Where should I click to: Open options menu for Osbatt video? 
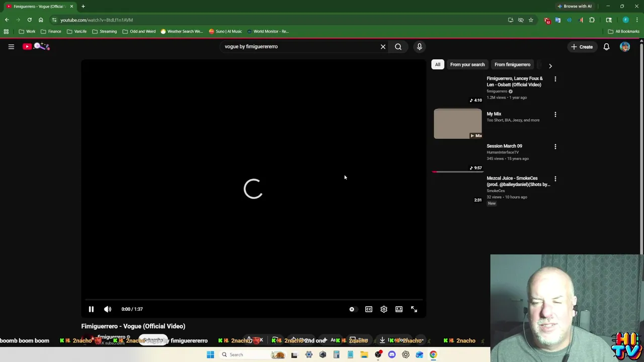click(555, 79)
